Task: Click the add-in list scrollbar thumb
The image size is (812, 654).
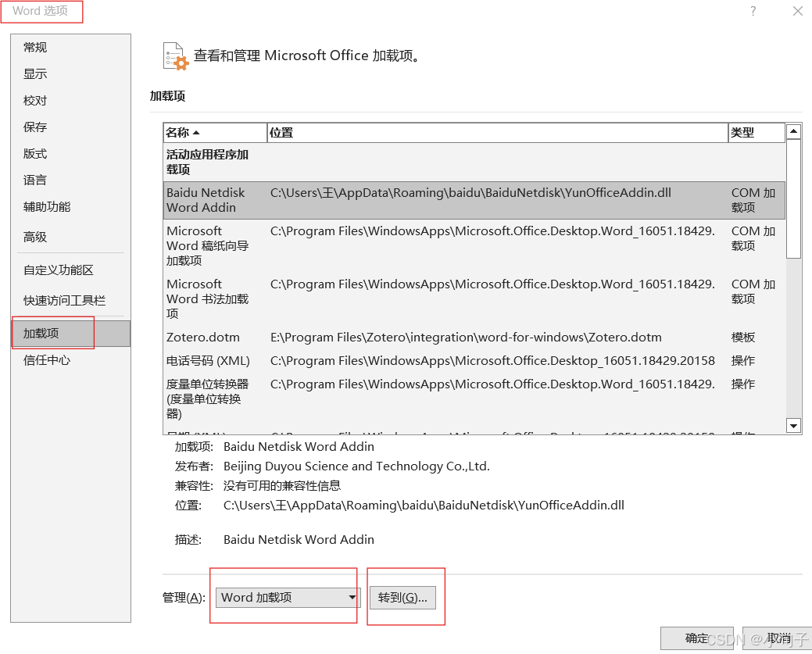Action: click(x=793, y=198)
